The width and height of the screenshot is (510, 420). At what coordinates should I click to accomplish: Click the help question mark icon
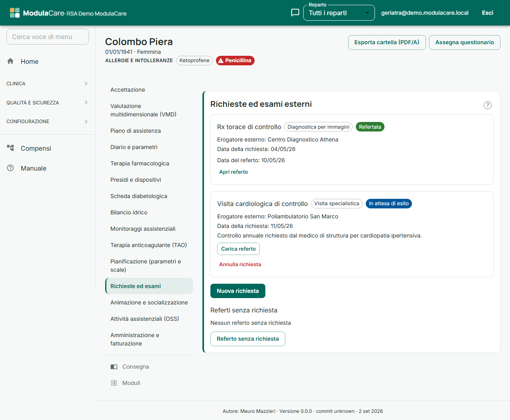coord(488,105)
